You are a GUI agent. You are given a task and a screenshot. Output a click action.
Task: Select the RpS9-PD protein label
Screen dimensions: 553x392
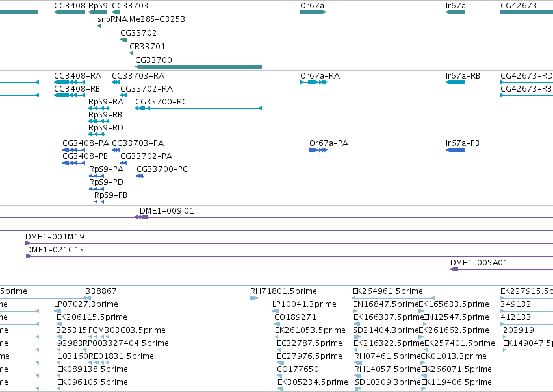click(x=106, y=182)
